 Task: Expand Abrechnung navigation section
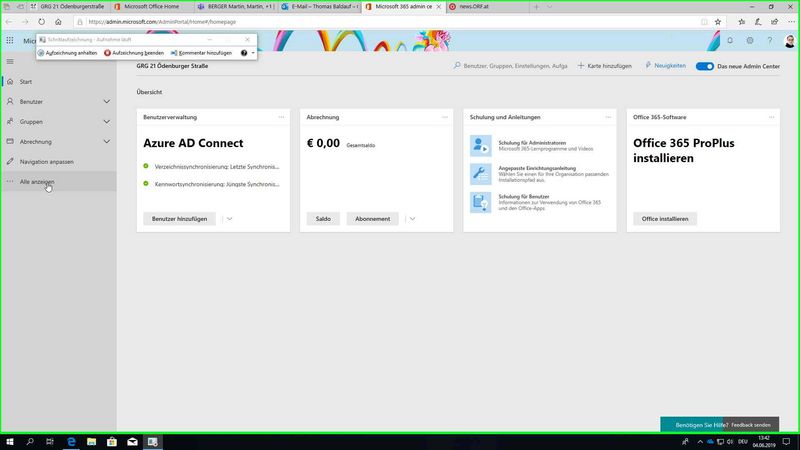[107, 141]
